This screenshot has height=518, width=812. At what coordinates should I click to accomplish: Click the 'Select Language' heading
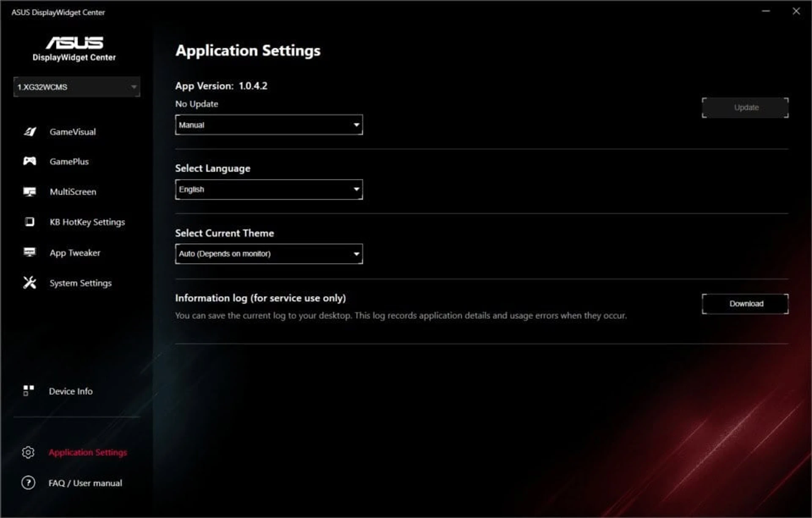pyautogui.click(x=213, y=168)
